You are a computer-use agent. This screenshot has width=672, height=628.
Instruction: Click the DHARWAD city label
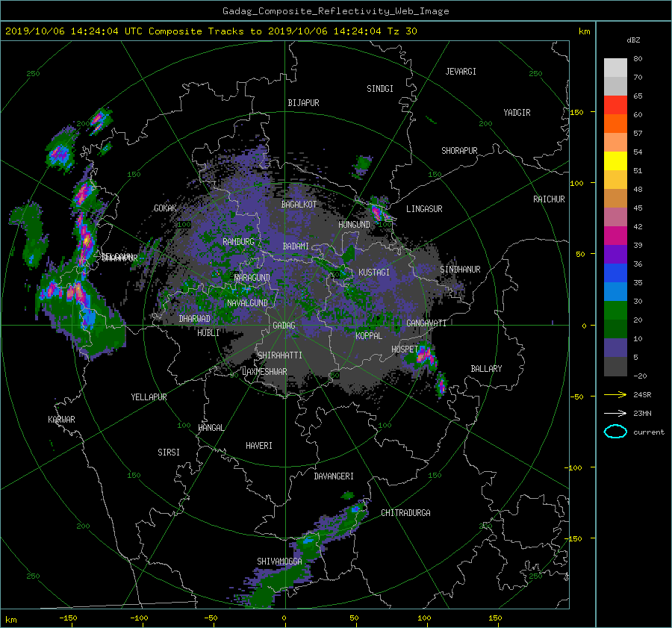[x=195, y=319]
